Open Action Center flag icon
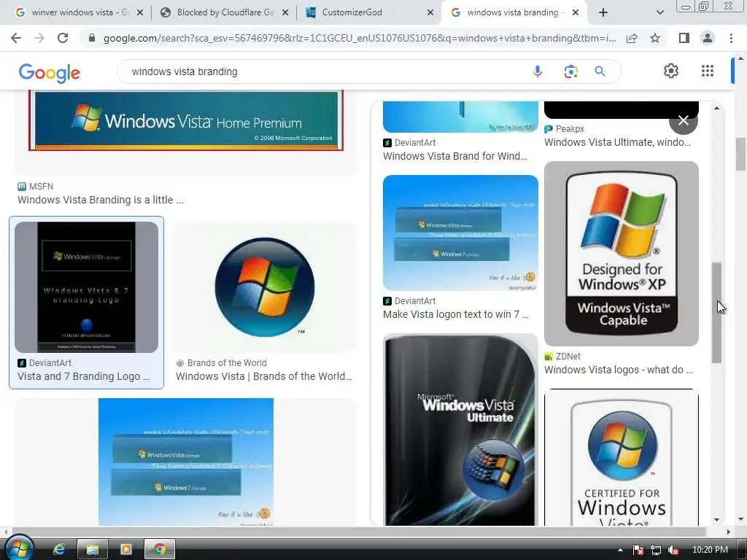Image resolution: width=747 pixels, height=560 pixels. [x=638, y=550]
